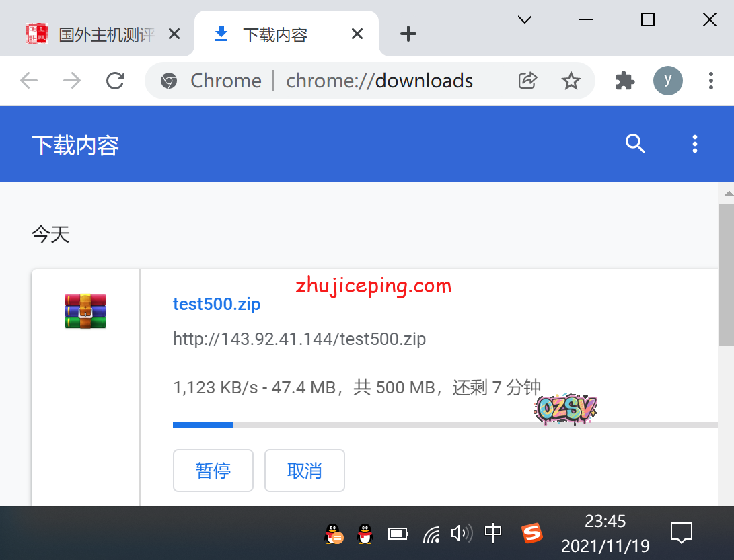Click the reload page icon
Viewport: 734px width, 560px height.
pyautogui.click(x=116, y=81)
